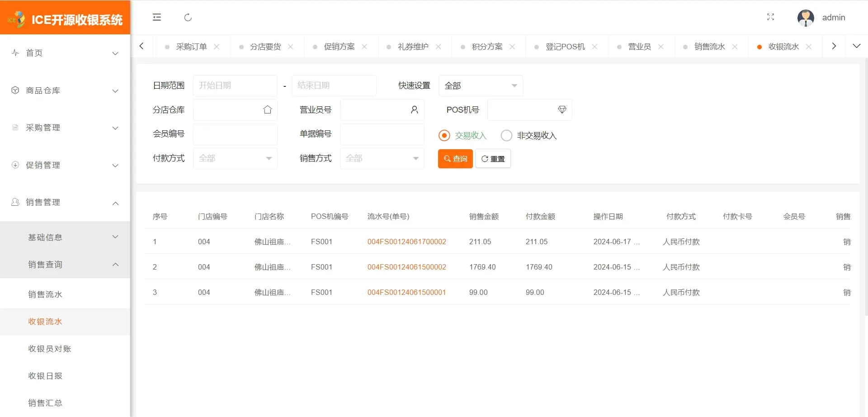Screen dimensions: 868x417
Task: Open receipt 004FS00124061700002
Action: 407,242
